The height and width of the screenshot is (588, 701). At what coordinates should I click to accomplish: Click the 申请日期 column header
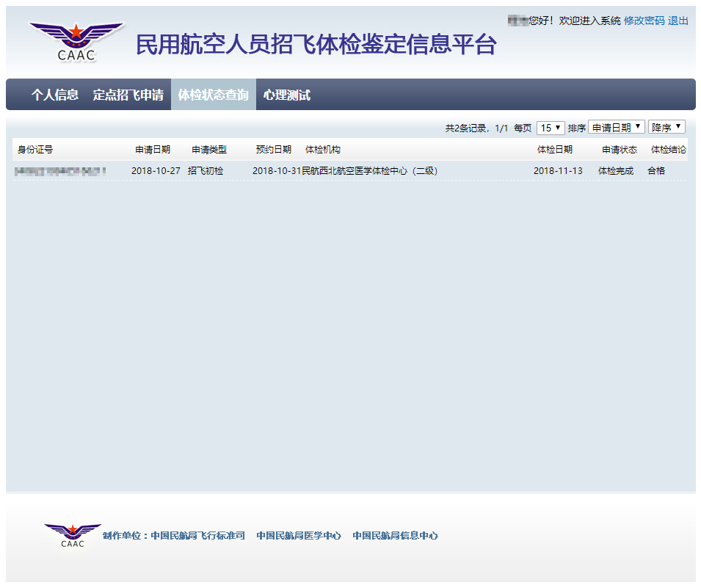152,149
